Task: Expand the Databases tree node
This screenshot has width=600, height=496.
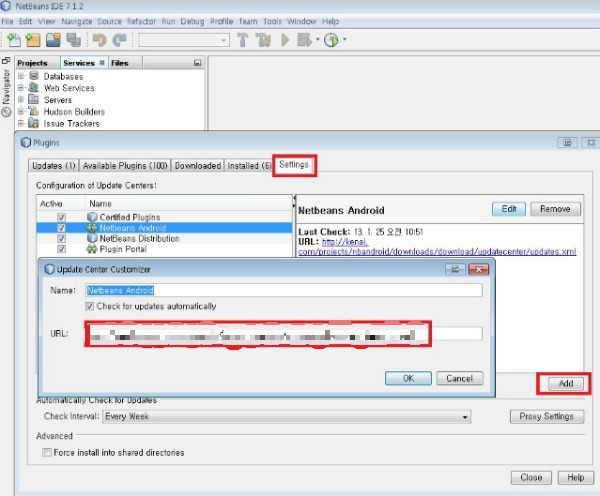Action: coord(21,76)
